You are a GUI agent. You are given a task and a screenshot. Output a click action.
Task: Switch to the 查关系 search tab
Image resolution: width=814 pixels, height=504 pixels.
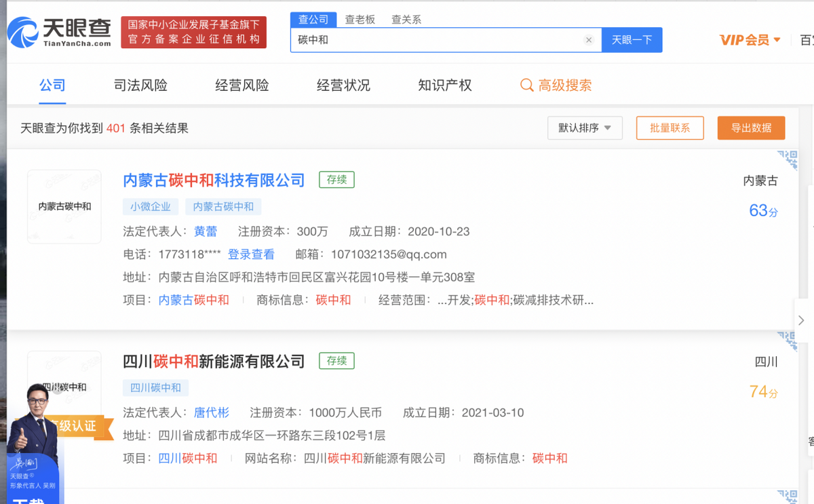[406, 20]
